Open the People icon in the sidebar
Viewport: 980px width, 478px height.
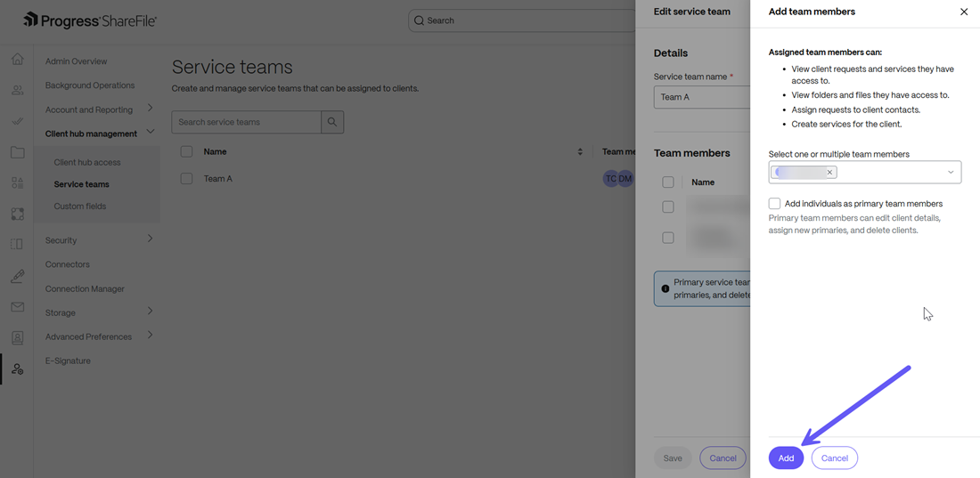(x=17, y=90)
